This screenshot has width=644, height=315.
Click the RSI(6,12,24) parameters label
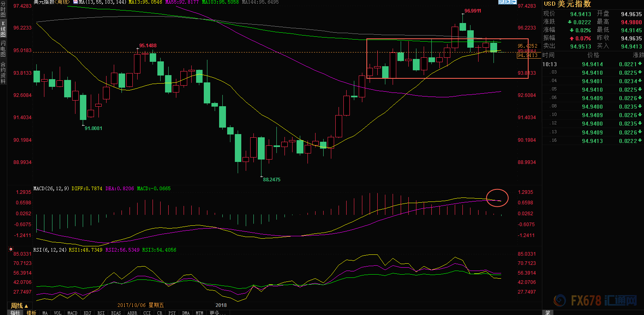point(50,250)
